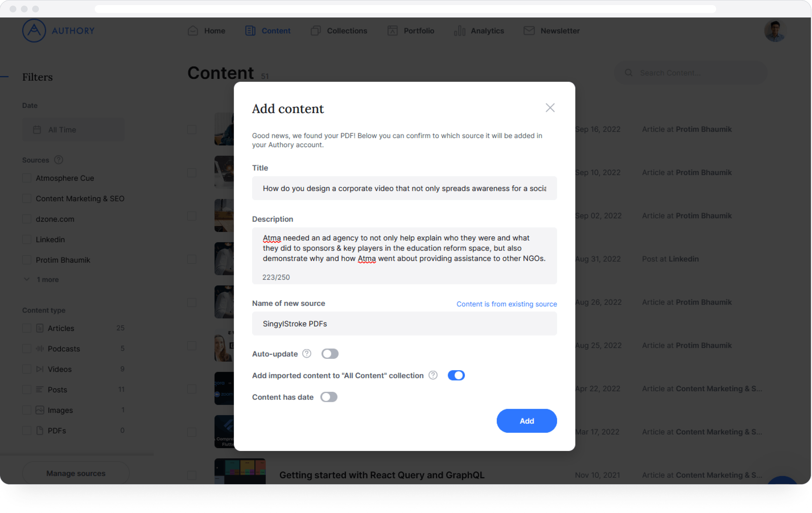Click the Search Content search icon
The height and width of the screenshot is (513, 812).
click(x=629, y=73)
